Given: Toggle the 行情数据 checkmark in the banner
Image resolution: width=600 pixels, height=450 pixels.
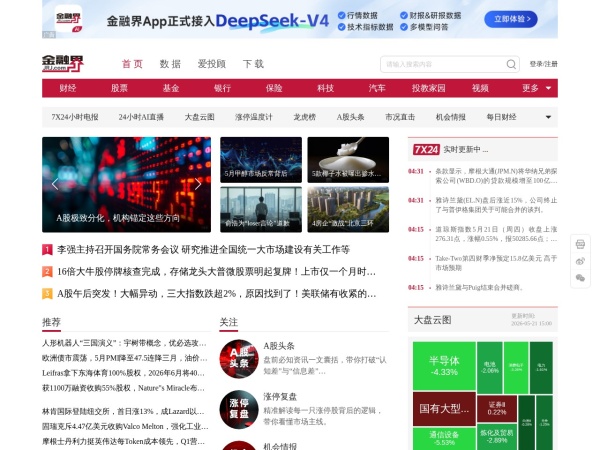Looking at the screenshot, I should coord(341,15).
